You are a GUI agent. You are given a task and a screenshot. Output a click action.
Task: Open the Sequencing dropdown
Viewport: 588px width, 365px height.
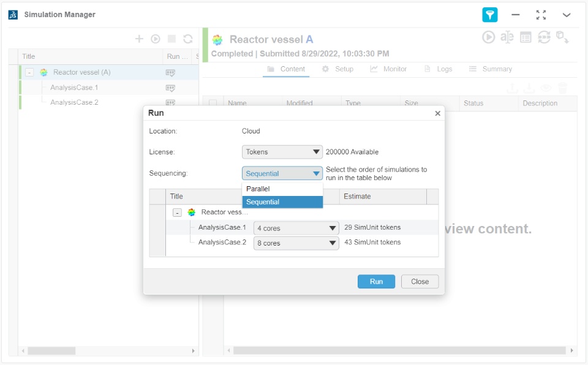click(x=282, y=173)
